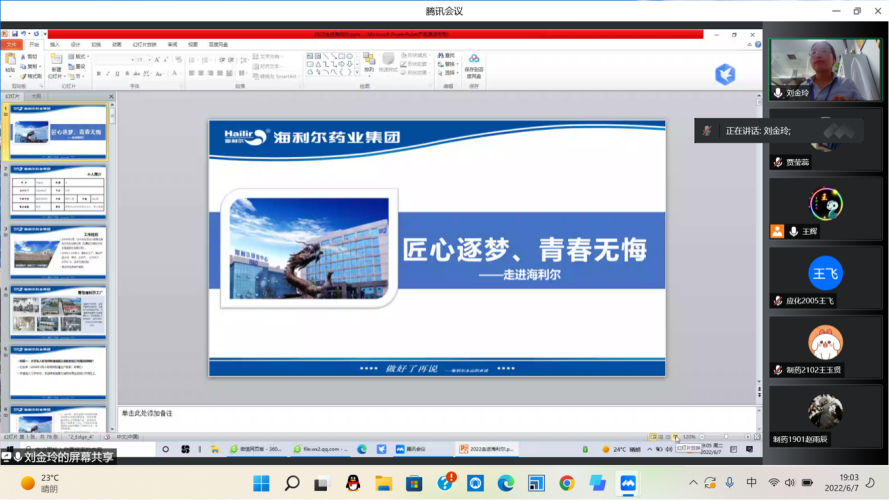Launch File Explorer from the taskbar

coord(383,484)
